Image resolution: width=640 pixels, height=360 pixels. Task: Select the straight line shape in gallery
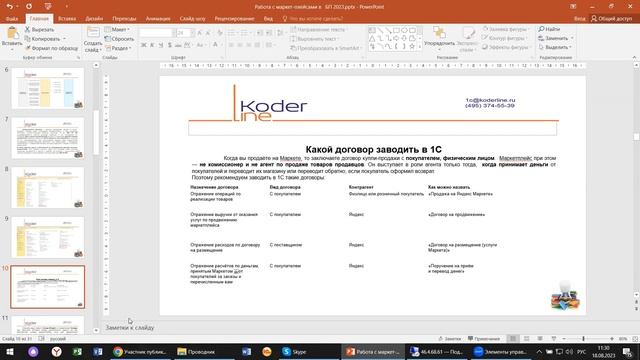click(x=380, y=31)
